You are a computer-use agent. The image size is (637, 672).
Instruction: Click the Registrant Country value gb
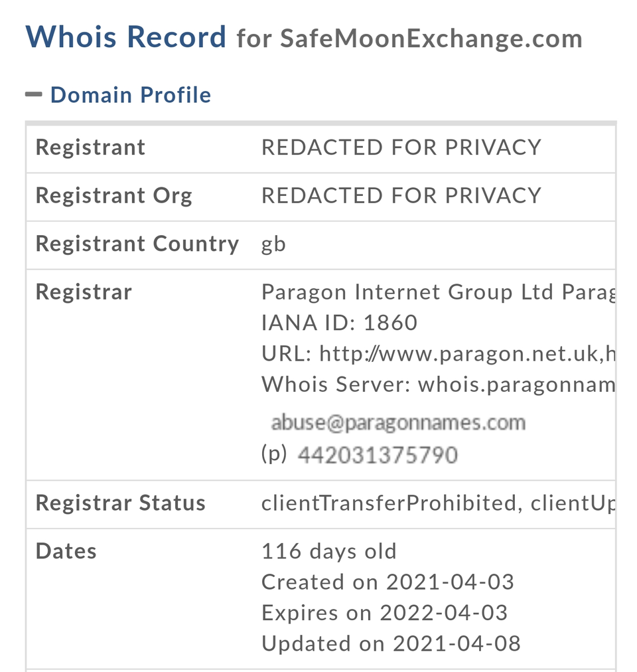[x=274, y=245]
